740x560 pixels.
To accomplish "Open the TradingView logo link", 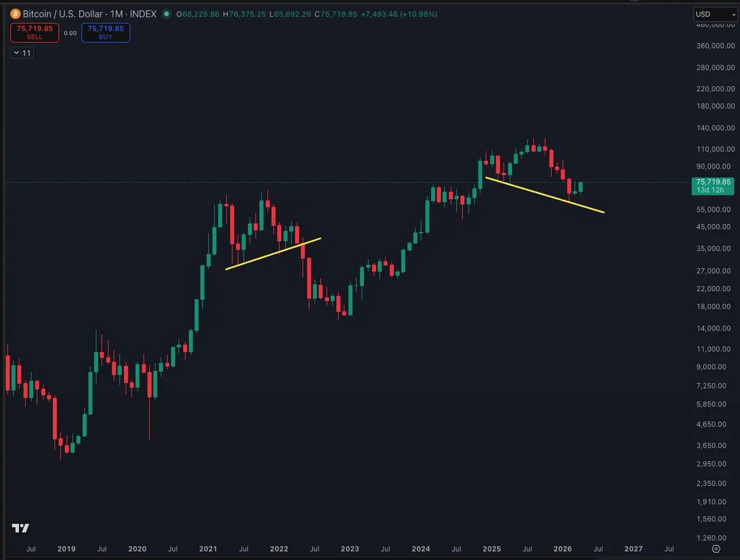I will (20, 528).
